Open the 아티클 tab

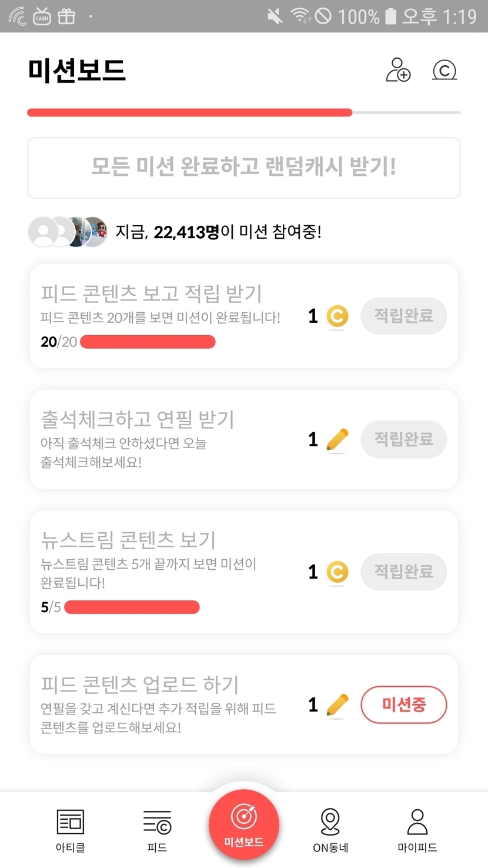pos(70,830)
